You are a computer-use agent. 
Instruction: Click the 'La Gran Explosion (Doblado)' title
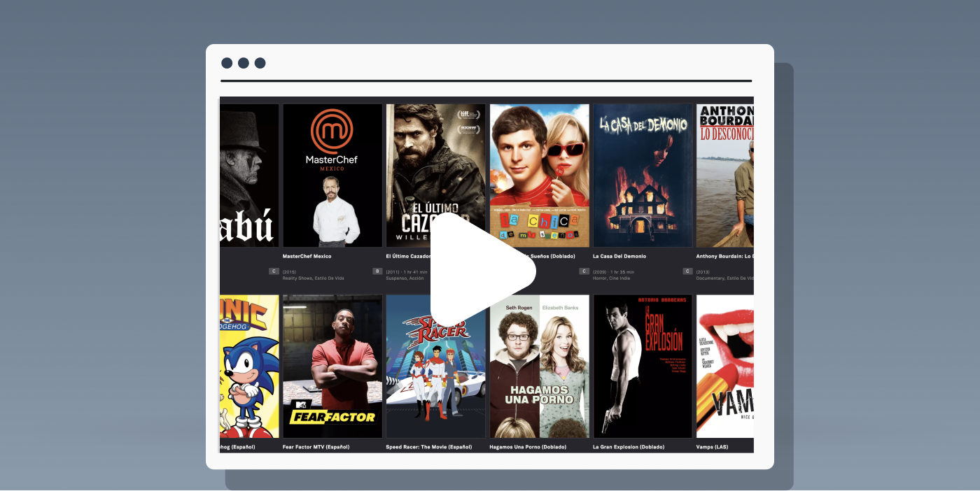point(628,447)
